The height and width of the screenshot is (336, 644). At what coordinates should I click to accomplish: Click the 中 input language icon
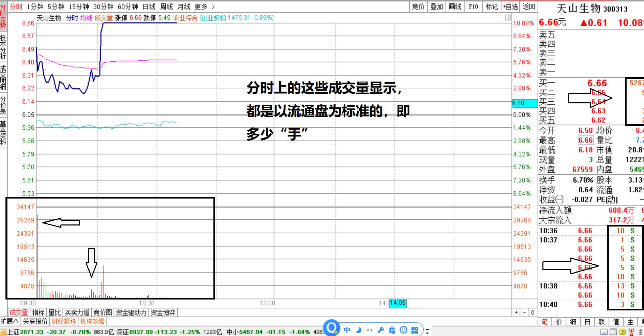[346, 330]
